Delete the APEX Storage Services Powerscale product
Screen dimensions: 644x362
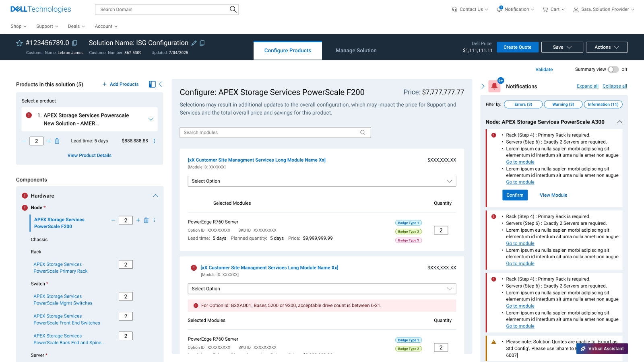tap(57, 141)
